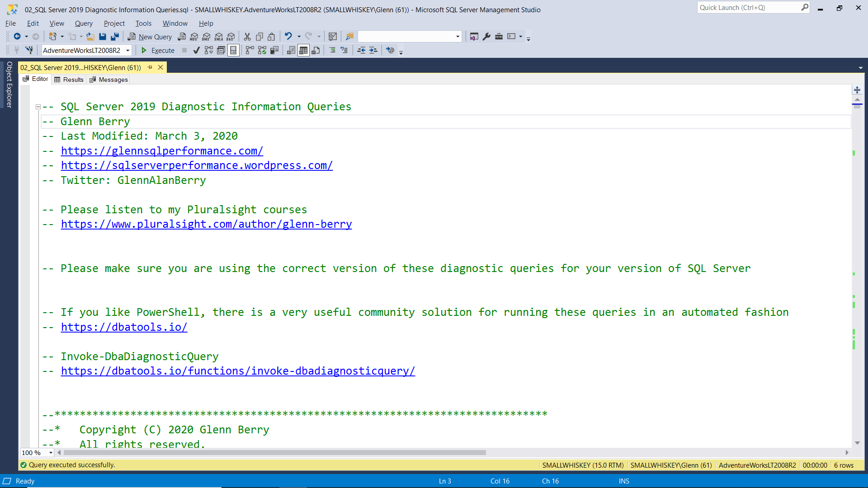Switch output to Results to Grid

(x=303, y=50)
